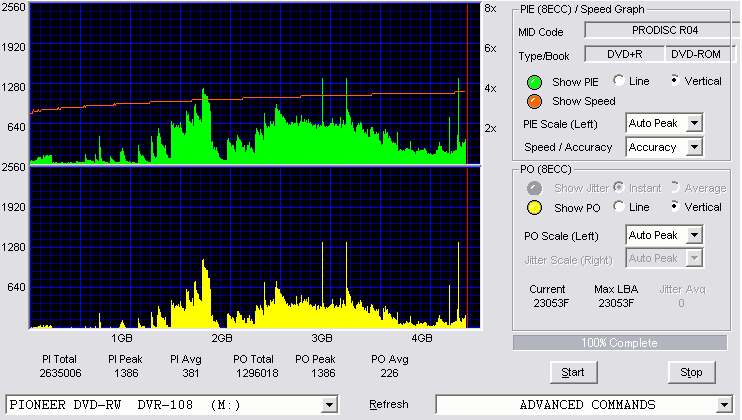
Task: Click the 6x speed axis label
Action: pos(490,48)
